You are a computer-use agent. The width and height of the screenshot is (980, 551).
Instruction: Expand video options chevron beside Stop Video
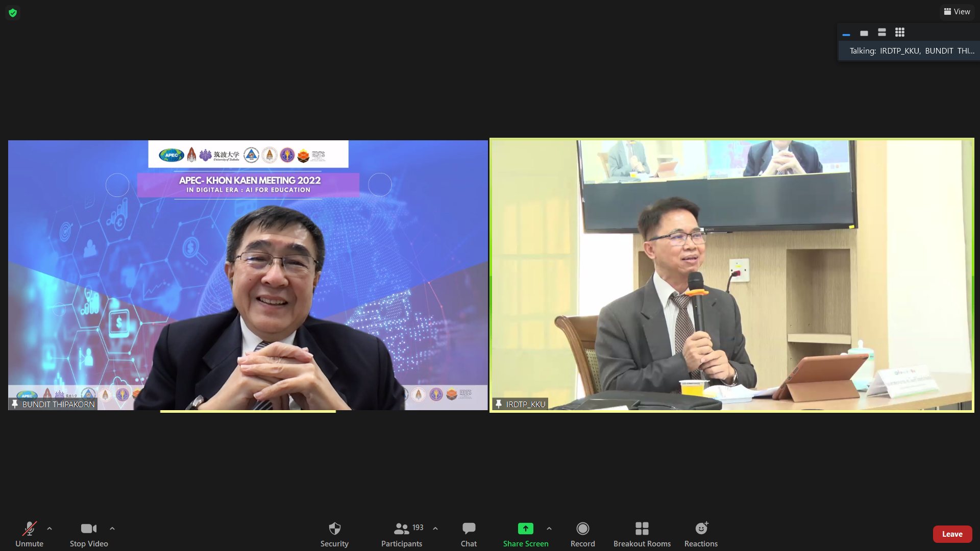(112, 529)
